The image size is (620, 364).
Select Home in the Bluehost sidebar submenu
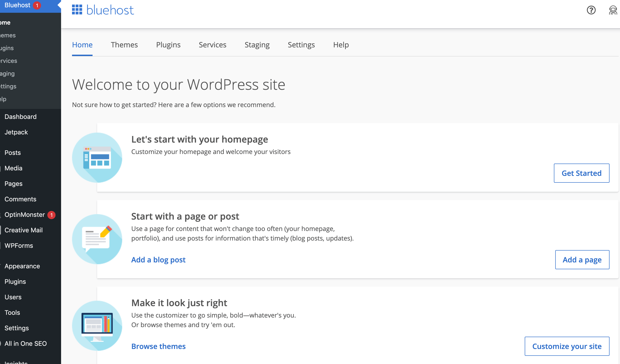click(x=5, y=23)
